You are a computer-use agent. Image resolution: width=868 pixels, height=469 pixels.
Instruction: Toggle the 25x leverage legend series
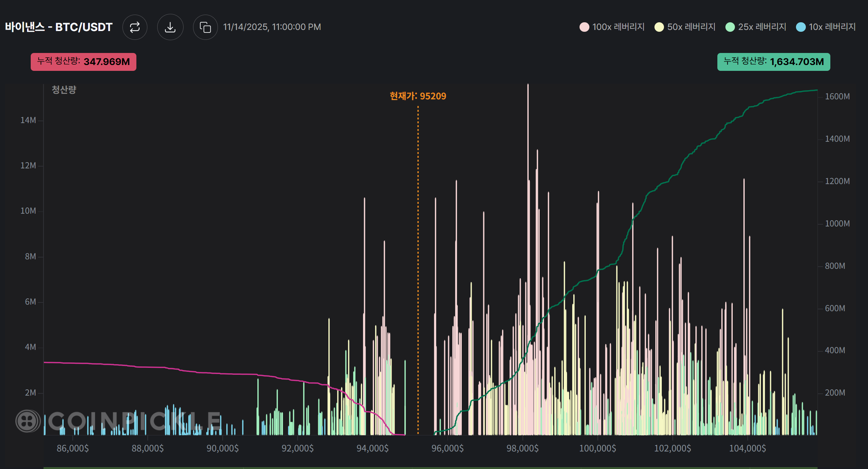click(762, 27)
